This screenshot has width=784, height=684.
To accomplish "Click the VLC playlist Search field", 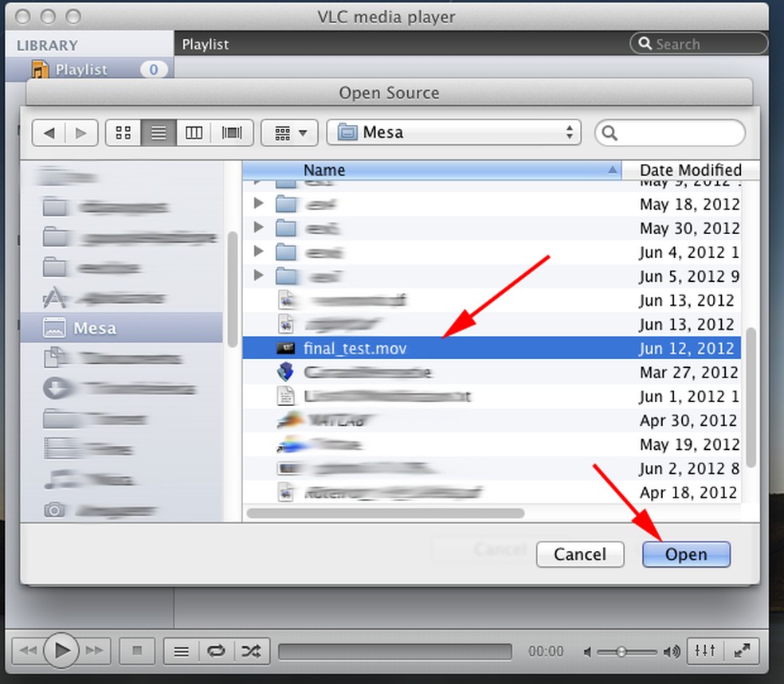I will 699,44.
